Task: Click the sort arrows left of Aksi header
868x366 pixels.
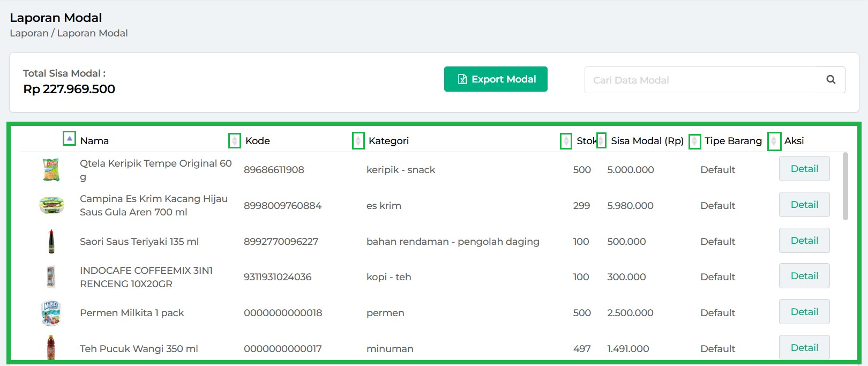Action: (774, 141)
